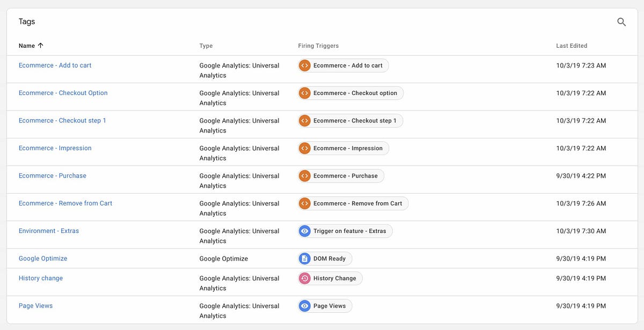This screenshot has width=644, height=330.
Task: Click the Google Optimize type cell
Action: (x=224, y=259)
